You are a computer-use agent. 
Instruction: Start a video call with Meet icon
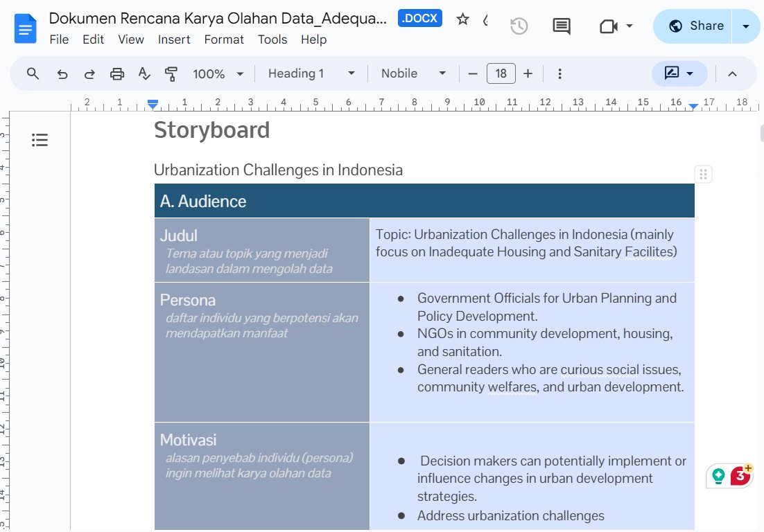(609, 26)
